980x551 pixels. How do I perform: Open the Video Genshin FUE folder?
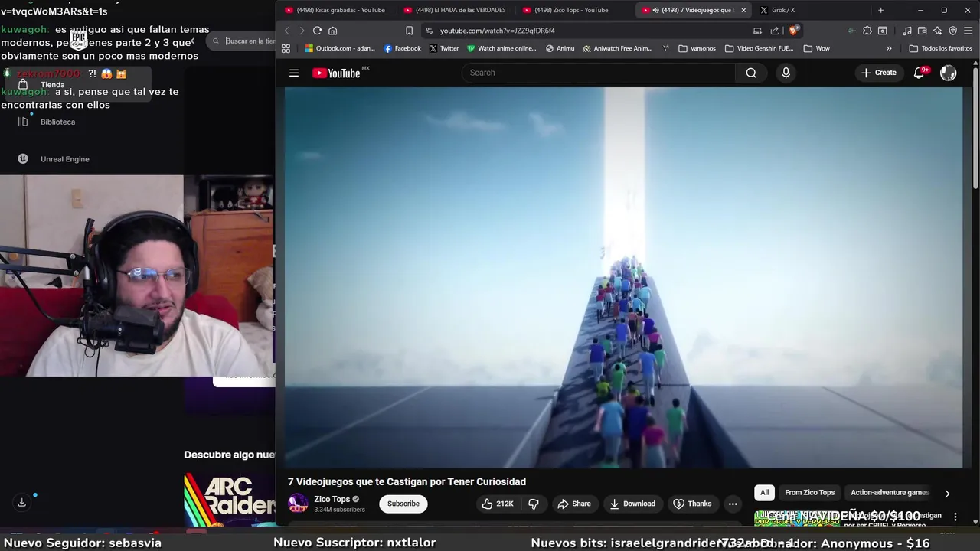pos(758,48)
